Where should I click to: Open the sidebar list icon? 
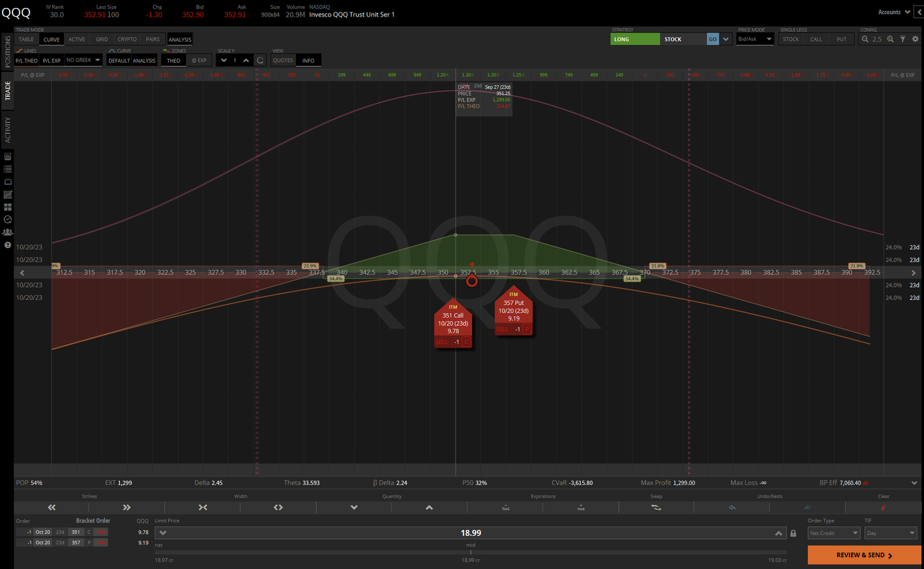(7, 169)
